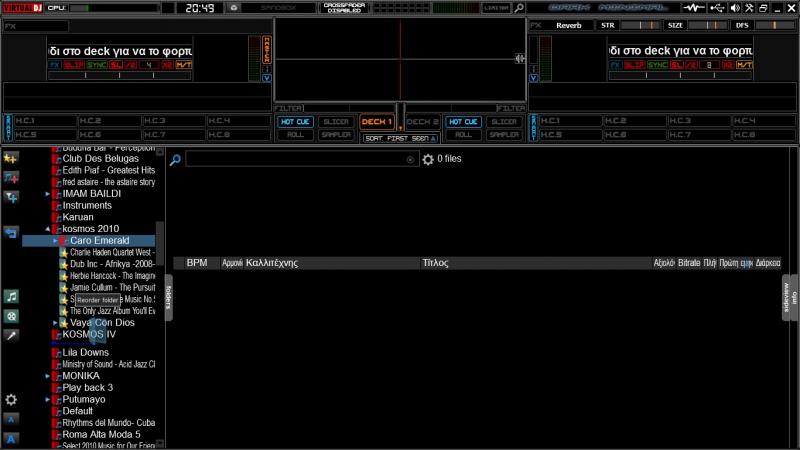Expand the Putumayo folder
Screen dimensions: 800x450
point(48,399)
